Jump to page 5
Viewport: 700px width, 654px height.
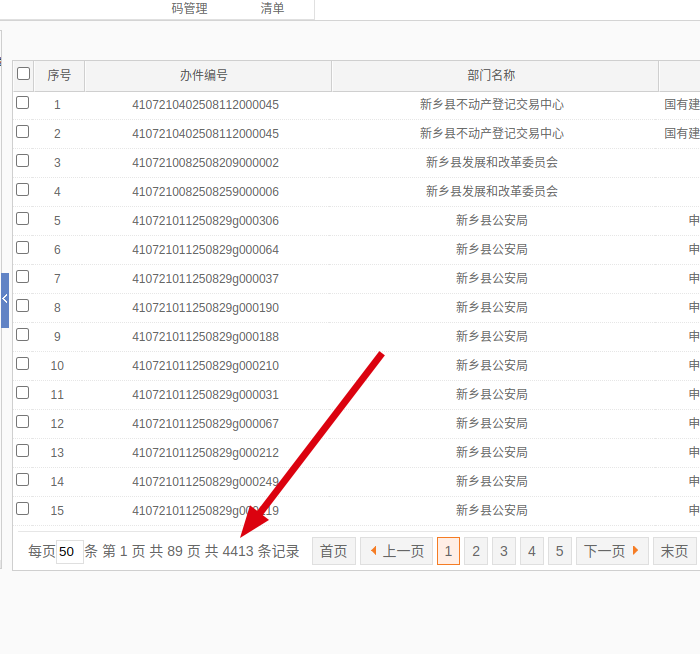(x=560, y=551)
